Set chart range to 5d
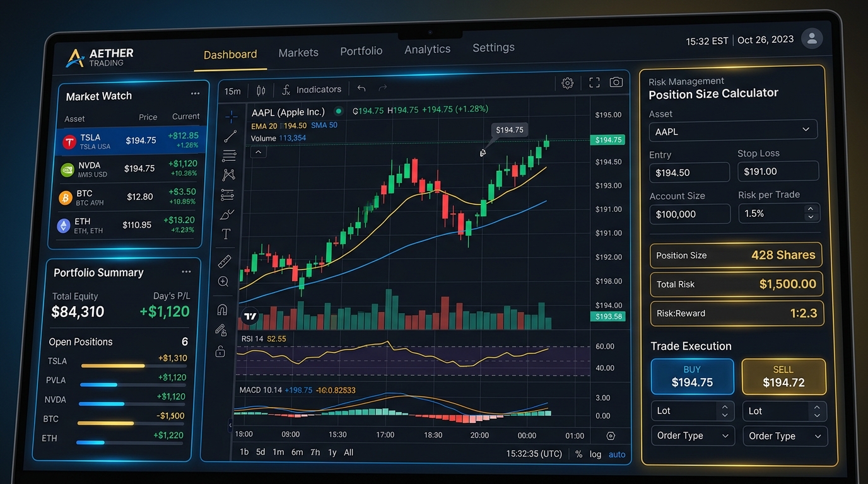The image size is (868, 484). (x=261, y=452)
